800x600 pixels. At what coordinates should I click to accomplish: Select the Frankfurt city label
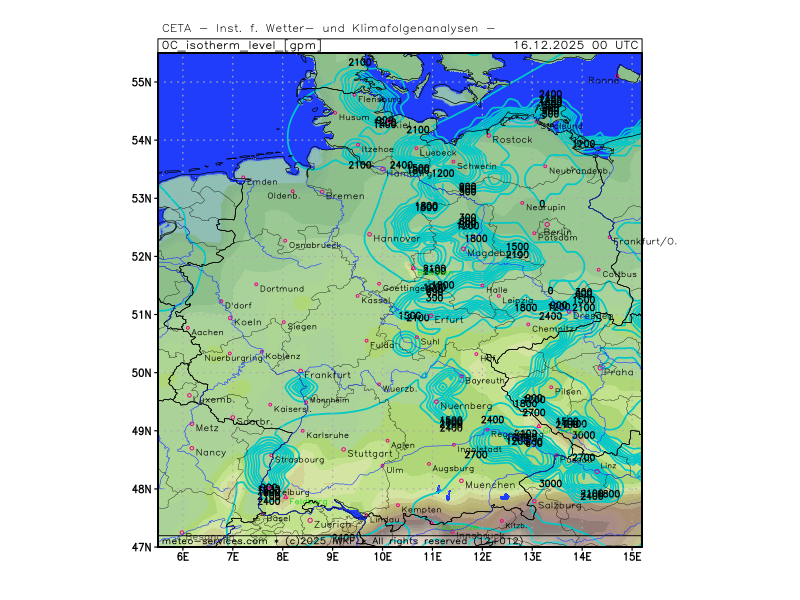[327, 375]
